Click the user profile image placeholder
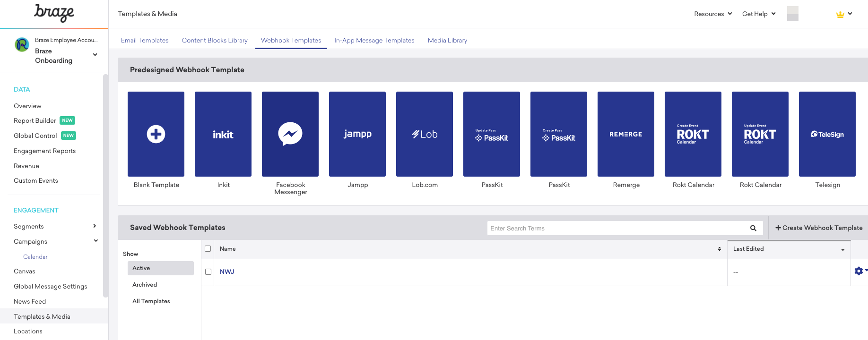The image size is (868, 340). tap(793, 14)
